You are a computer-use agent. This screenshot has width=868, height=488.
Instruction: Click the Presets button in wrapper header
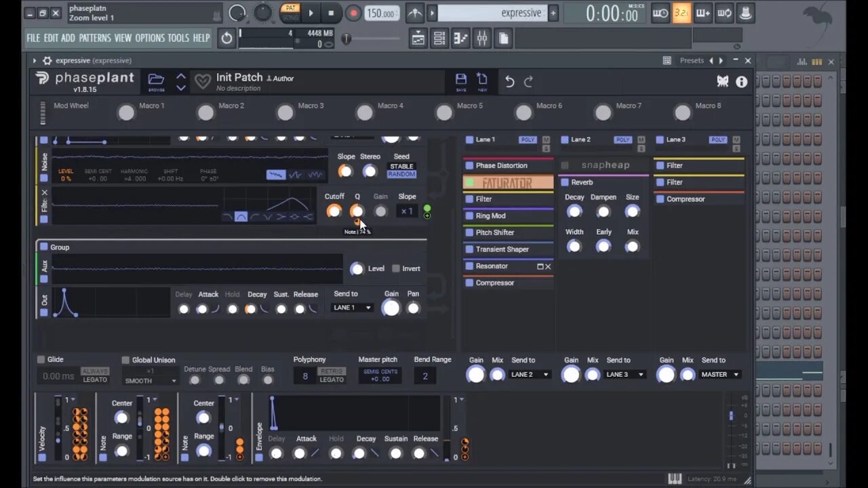click(692, 60)
